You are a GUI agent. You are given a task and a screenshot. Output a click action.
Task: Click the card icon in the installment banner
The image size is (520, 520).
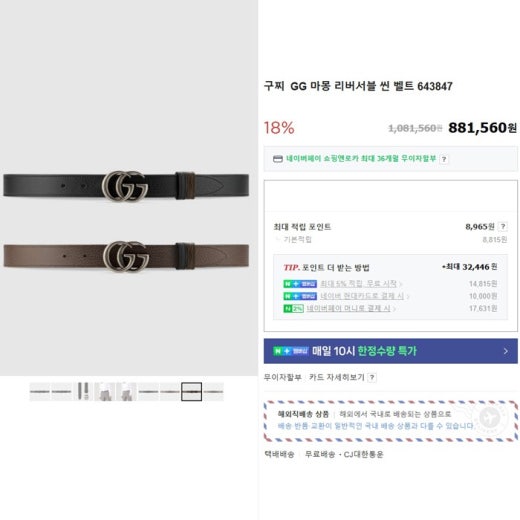278,159
